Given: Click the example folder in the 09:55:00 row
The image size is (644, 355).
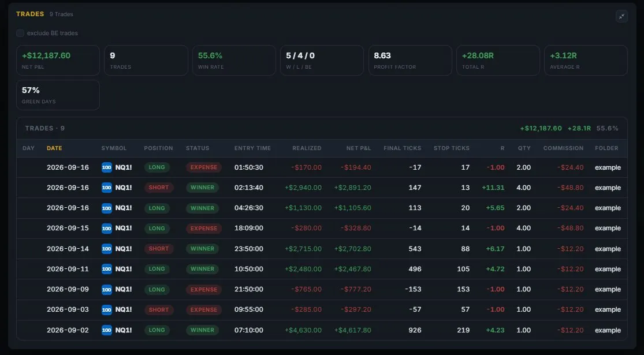Looking at the screenshot, I should (x=608, y=309).
